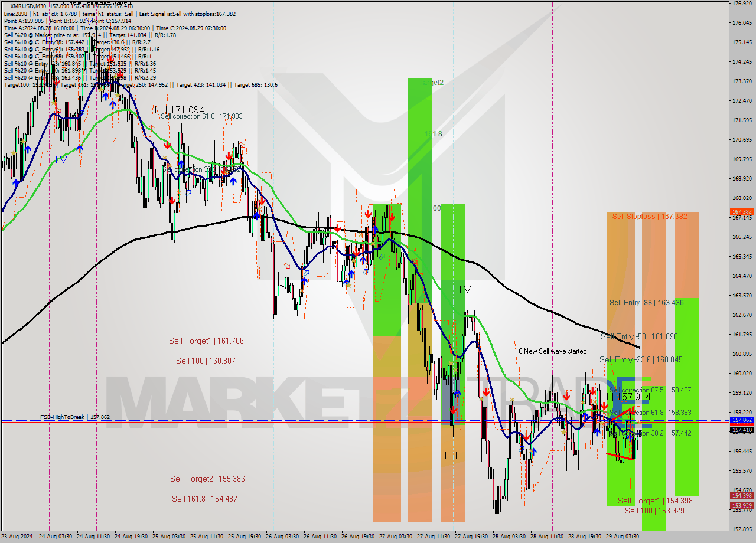This screenshot has height=543, width=756.
Task: Select the 'Sell Entry -50 | 161.898' label
Action: (x=639, y=337)
